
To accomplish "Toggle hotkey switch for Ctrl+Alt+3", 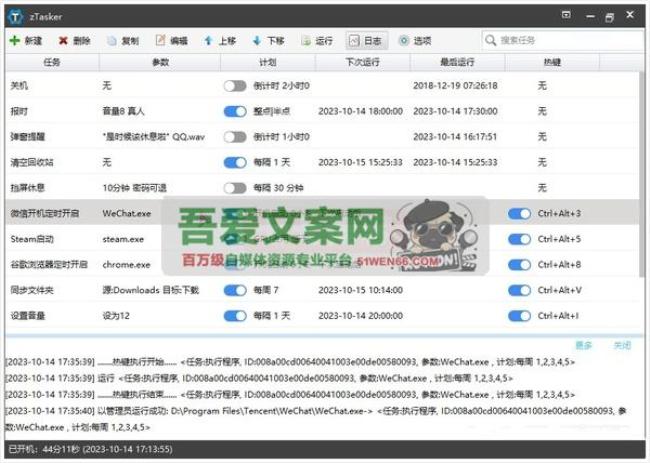I will [x=519, y=213].
